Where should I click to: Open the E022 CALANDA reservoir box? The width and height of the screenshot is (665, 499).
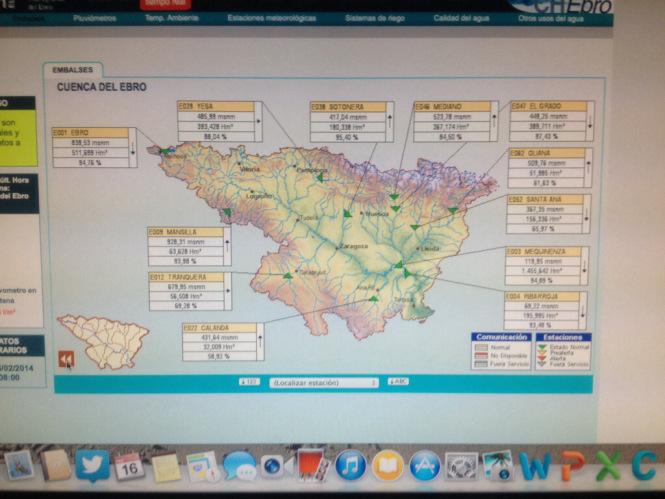[218, 342]
